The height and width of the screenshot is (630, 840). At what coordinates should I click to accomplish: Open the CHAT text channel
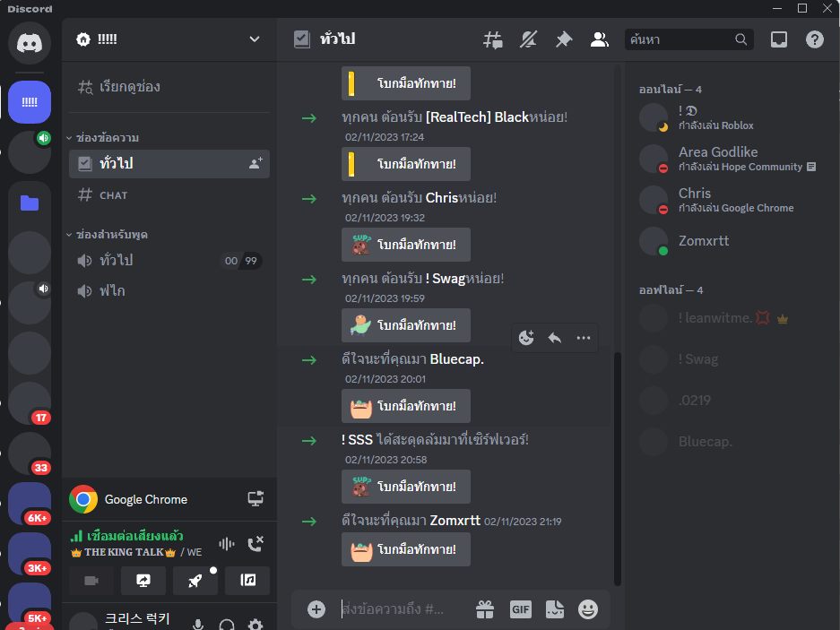coord(169,195)
